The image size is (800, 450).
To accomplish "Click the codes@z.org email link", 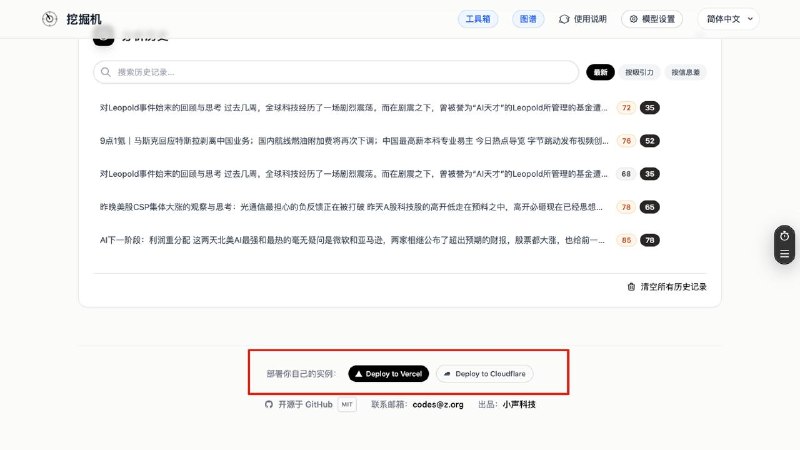I will tap(438, 405).
